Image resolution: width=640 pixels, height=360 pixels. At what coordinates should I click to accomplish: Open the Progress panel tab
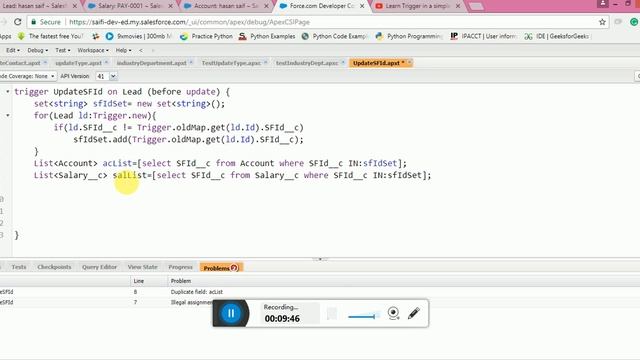click(180, 267)
